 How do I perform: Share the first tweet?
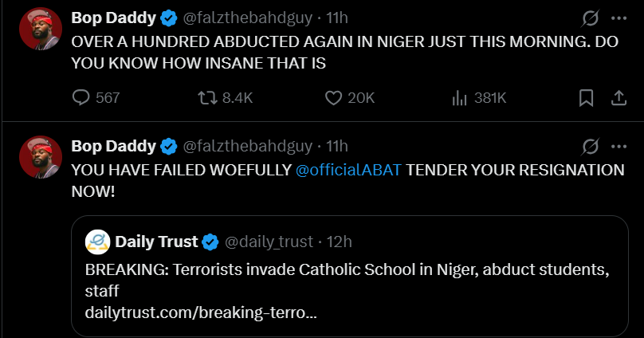618,98
